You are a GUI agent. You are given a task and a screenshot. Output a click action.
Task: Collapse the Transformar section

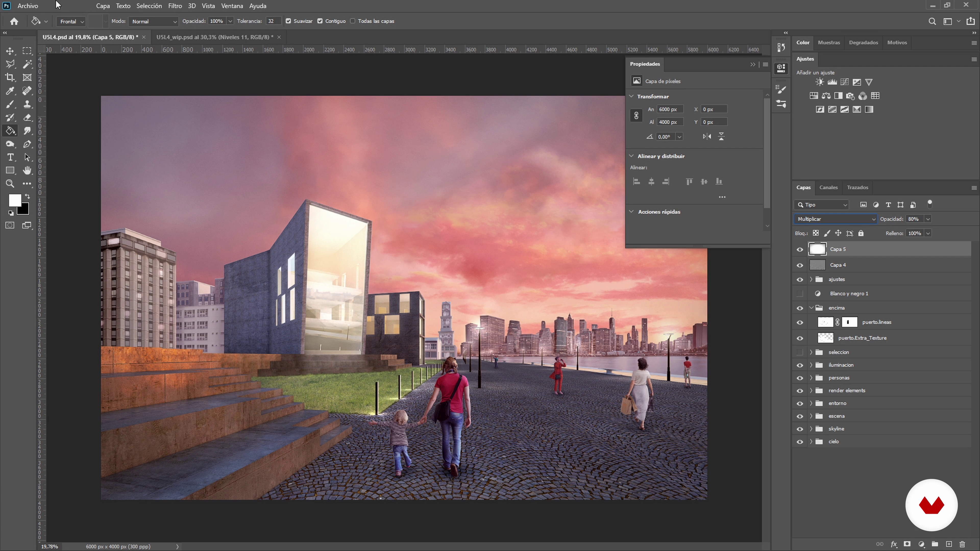632,96
